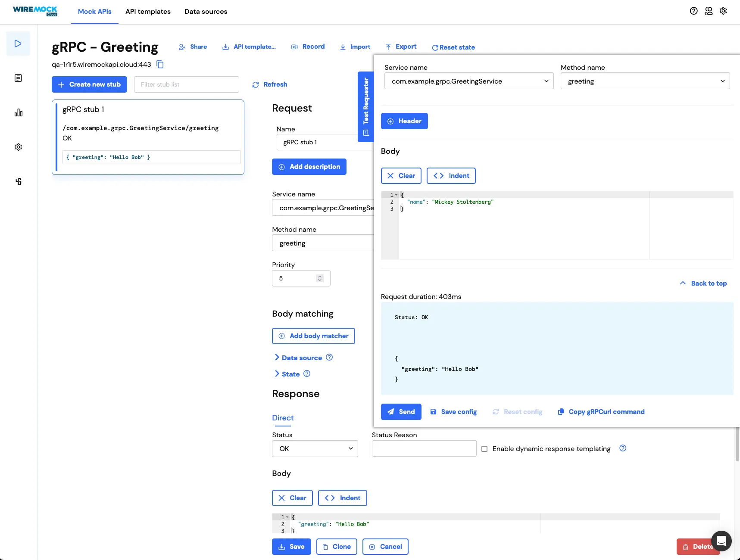The image size is (740, 560).
Task: Click Add description
Action: tap(309, 167)
